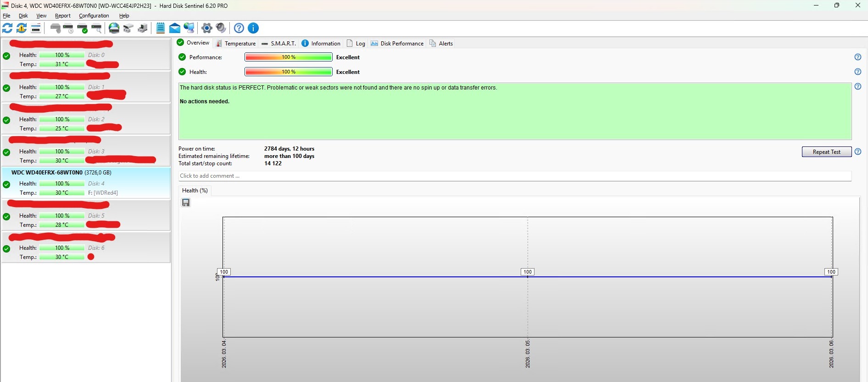
Task: Click the refresh disks icon
Action: [7, 28]
